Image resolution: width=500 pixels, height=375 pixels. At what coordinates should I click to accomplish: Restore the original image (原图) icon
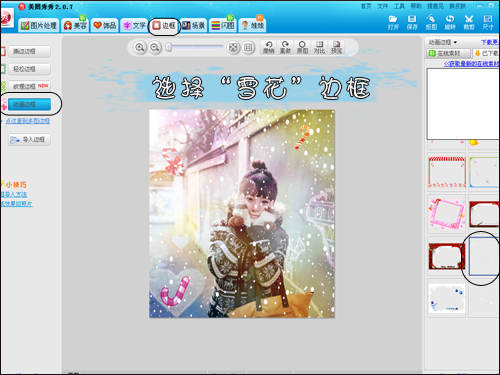click(x=302, y=47)
